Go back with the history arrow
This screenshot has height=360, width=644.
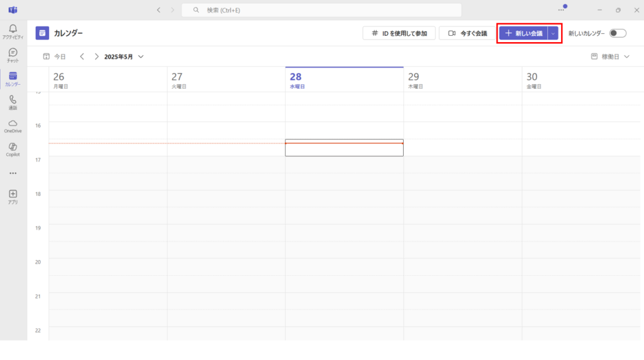(x=158, y=10)
